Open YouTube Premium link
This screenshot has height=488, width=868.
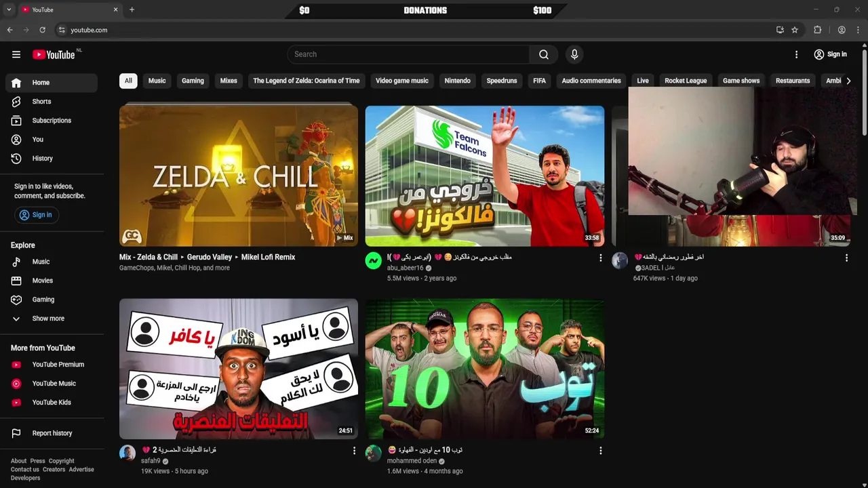tap(52, 365)
